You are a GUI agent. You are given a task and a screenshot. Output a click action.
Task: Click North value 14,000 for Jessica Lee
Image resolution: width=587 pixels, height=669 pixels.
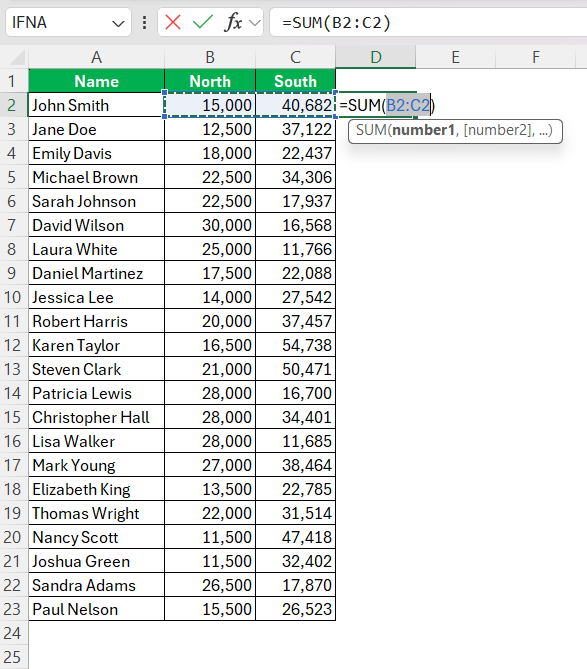click(x=210, y=297)
